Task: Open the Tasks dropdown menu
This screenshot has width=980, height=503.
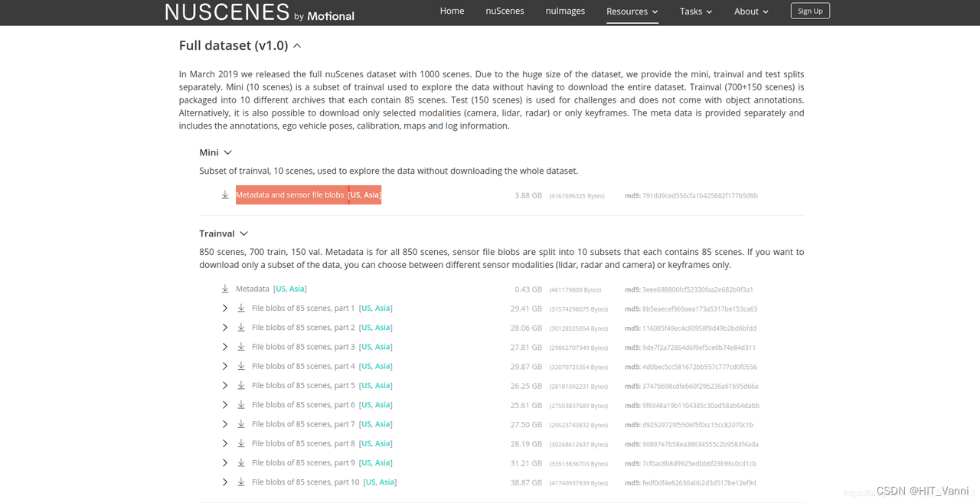Action: [x=696, y=11]
